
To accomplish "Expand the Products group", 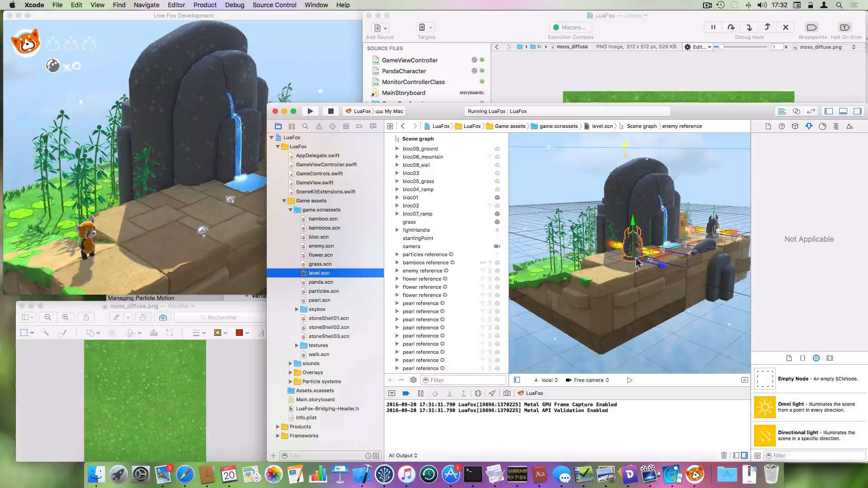I will (278, 427).
